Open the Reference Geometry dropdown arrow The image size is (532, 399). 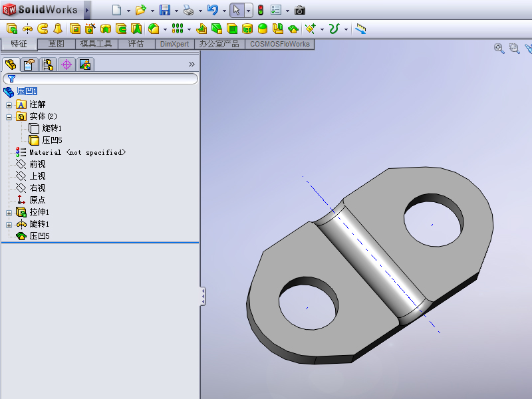[322, 29]
